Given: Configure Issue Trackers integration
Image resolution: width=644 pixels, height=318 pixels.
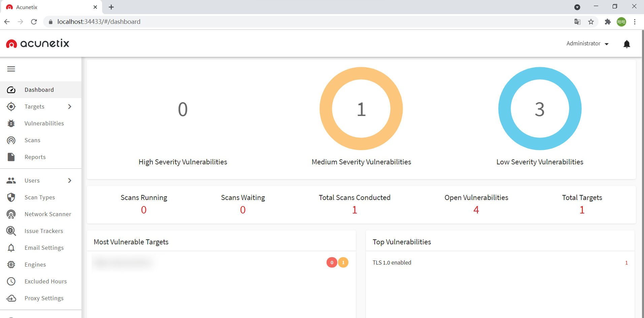Looking at the screenshot, I should click(x=43, y=231).
